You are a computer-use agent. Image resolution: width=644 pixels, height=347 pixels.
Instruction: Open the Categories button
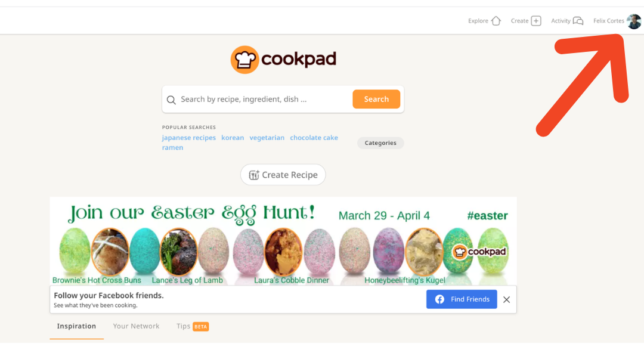pyautogui.click(x=380, y=143)
